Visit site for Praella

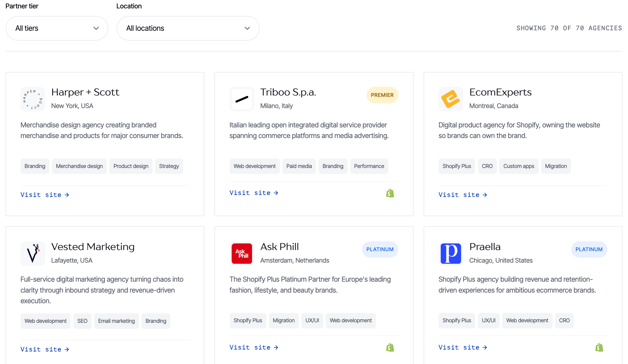(x=463, y=347)
